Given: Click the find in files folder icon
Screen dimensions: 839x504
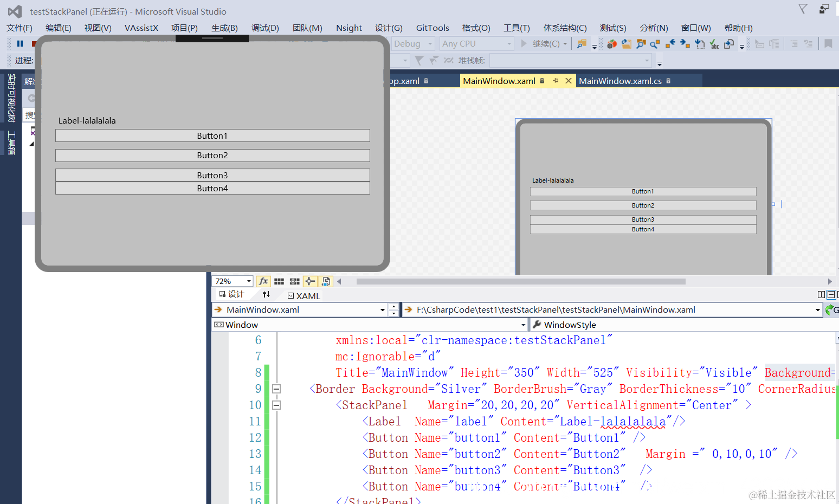Looking at the screenshot, I should [582, 44].
